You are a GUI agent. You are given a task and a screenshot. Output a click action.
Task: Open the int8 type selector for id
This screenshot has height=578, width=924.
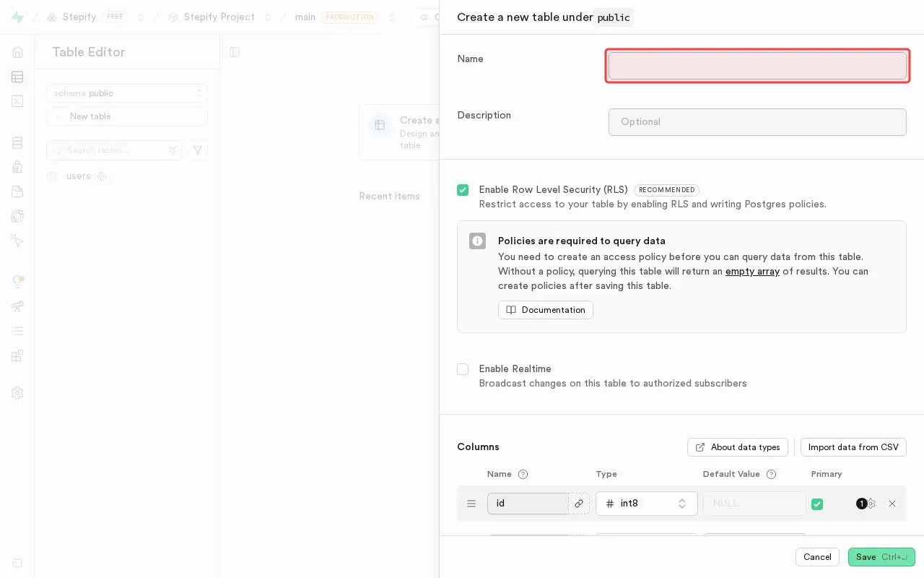tap(647, 504)
